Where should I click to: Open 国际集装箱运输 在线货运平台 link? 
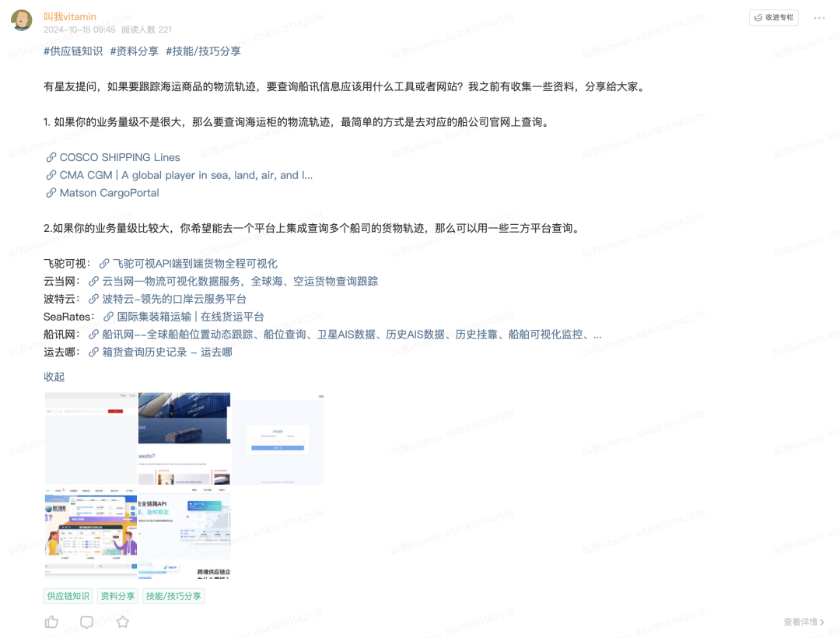click(191, 317)
